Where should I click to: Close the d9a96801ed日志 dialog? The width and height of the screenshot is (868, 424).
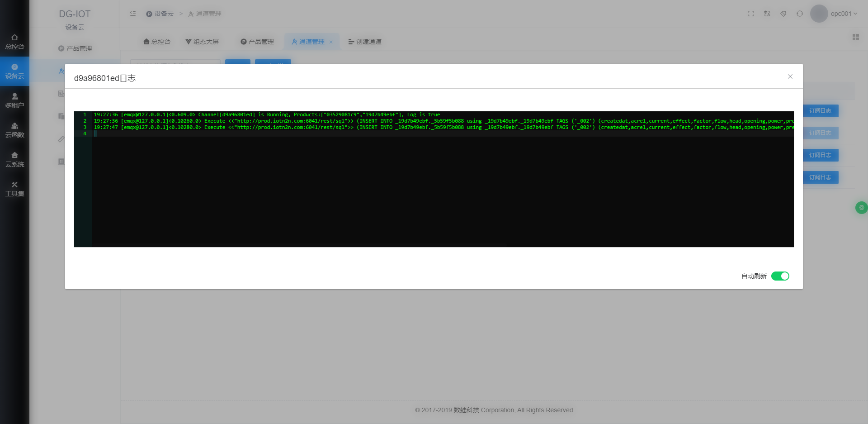tap(790, 76)
